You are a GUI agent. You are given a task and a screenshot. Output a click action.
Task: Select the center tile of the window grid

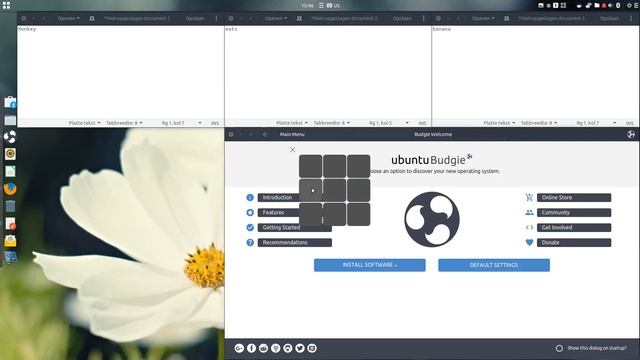pos(335,190)
